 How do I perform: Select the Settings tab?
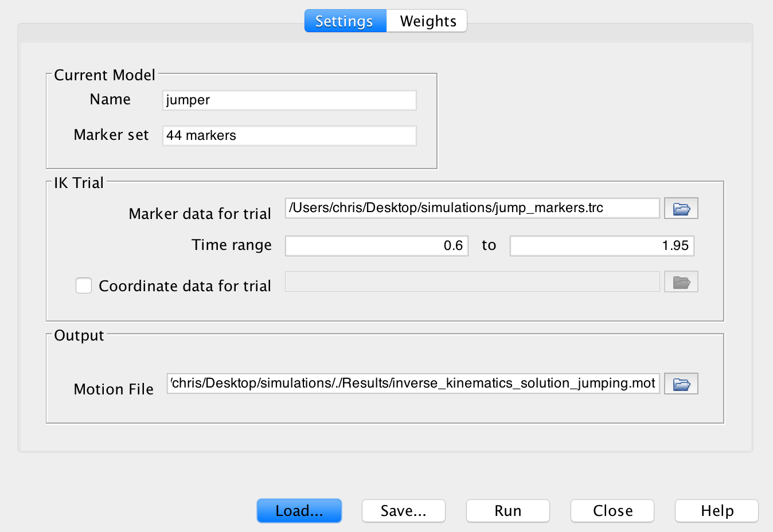345,21
